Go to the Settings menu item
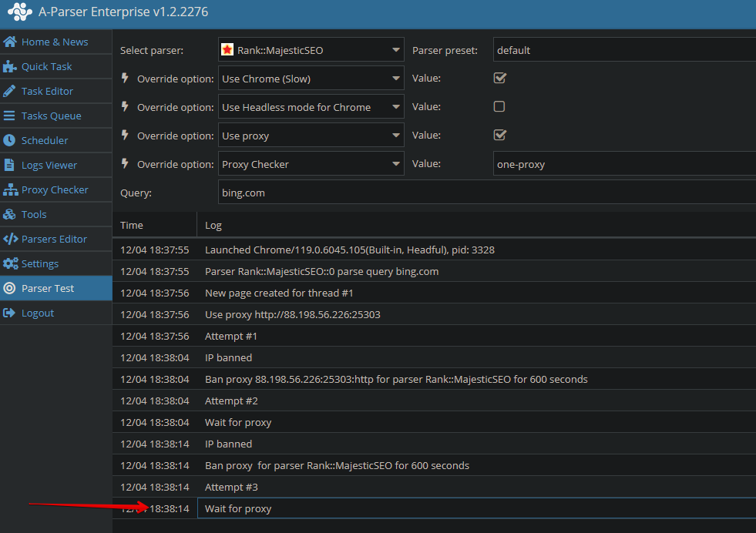Viewport: 756px width, 533px height. 40,263
